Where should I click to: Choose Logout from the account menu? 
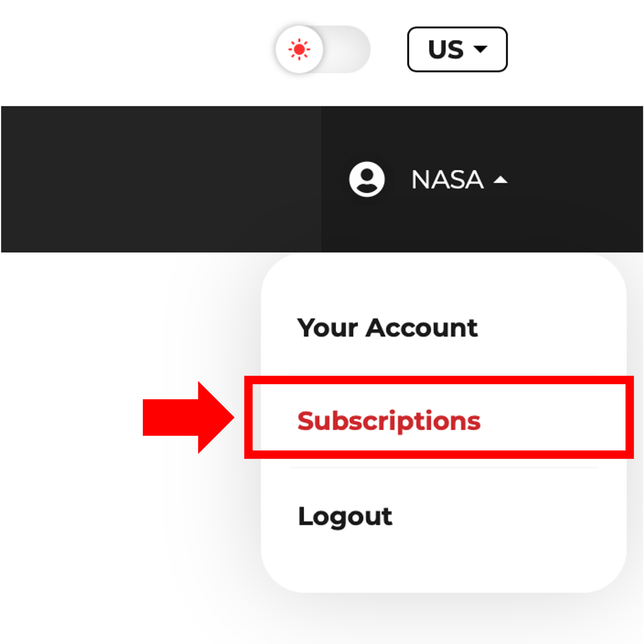tap(345, 516)
